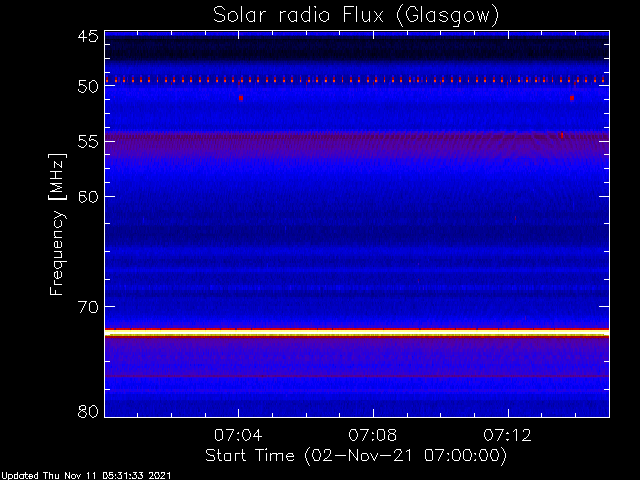This screenshot has height=480, width=640.
Task: Click the 80 frequency tick label
Action: click(88, 411)
